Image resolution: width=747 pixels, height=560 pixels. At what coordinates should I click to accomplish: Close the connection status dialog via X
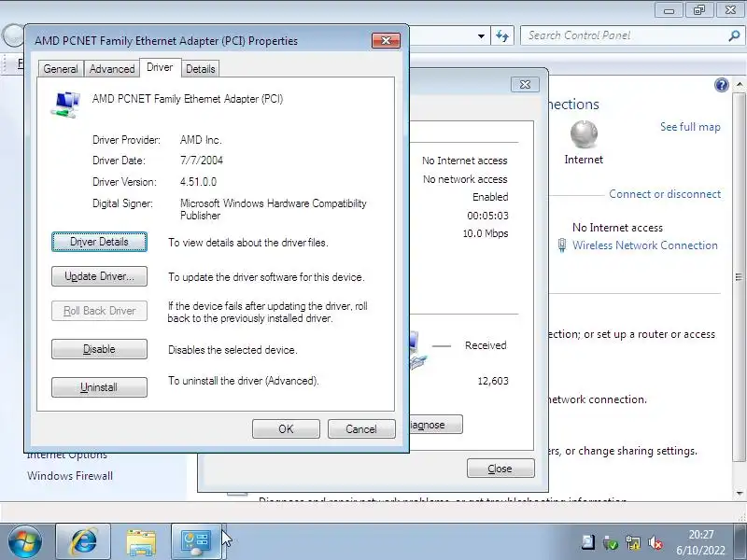pyautogui.click(x=525, y=85)
